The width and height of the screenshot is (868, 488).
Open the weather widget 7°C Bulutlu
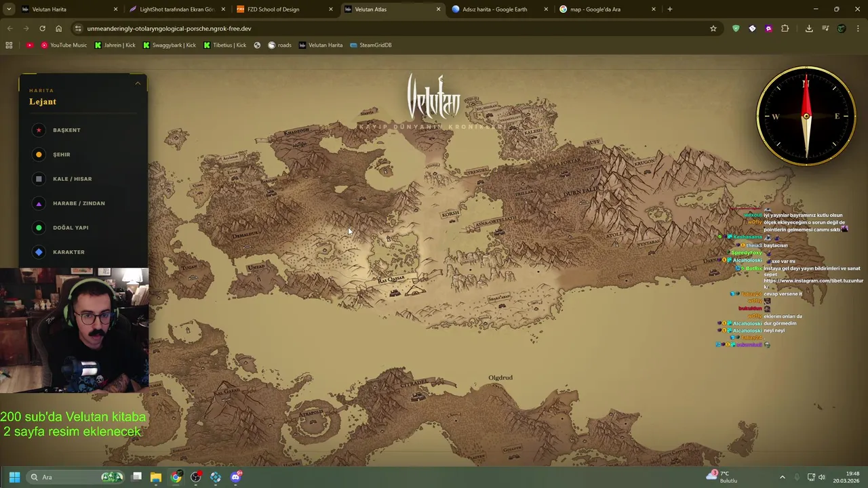722,477
